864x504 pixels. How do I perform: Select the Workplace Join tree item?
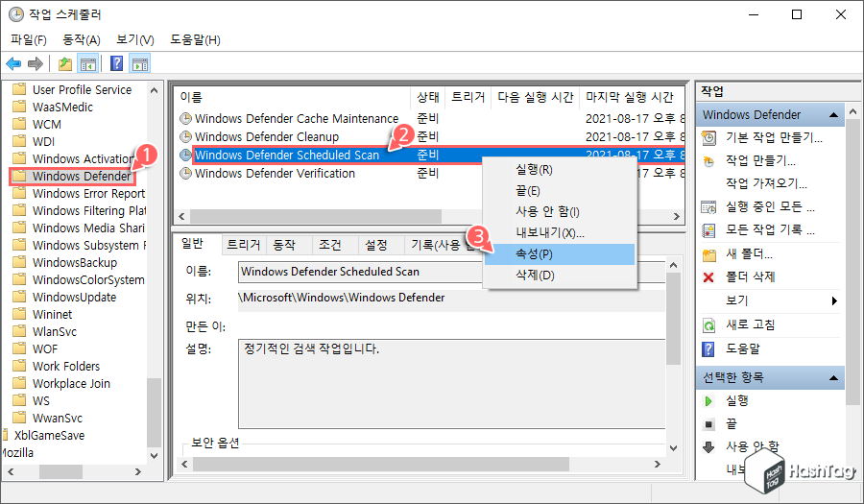pos(71,383)
